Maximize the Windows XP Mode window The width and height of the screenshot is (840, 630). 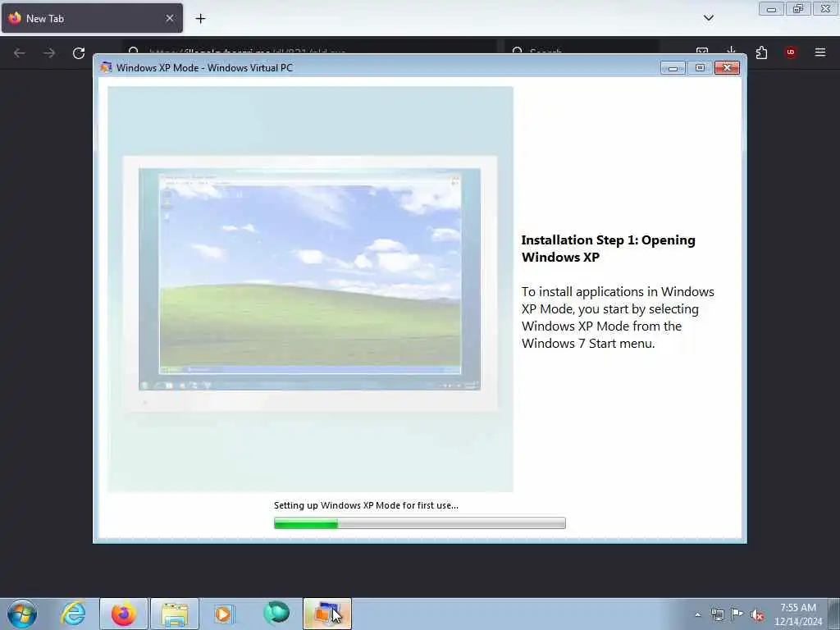tap(700, 68)
